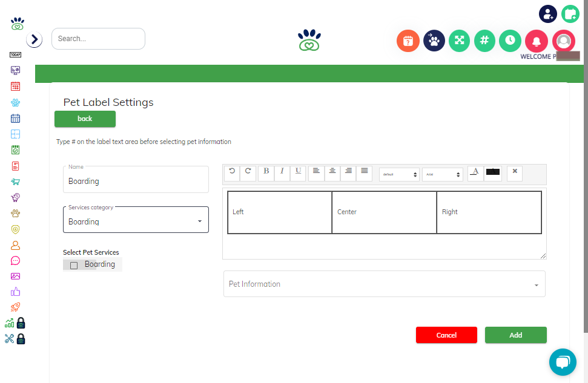Open the user profile avatar
Image resolution: width=588 pixels, height=383 pixels.
tap(563, 41)
